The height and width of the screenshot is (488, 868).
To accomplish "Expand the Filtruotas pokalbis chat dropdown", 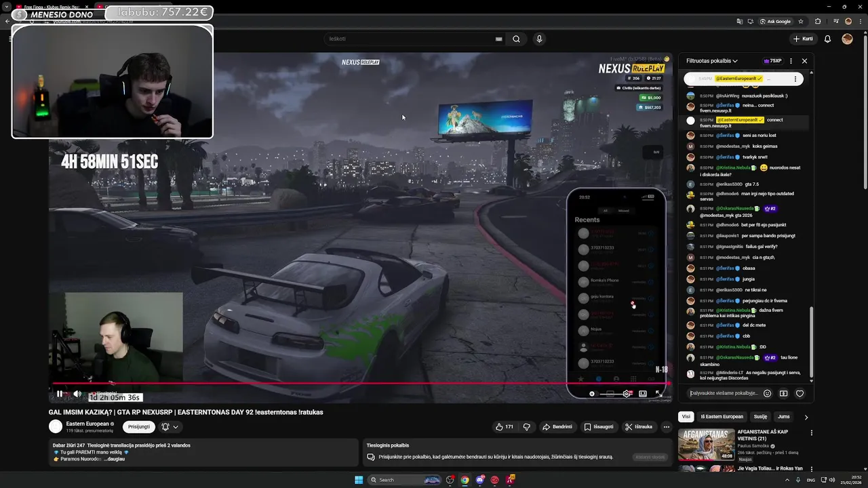I will click(712, 61).
